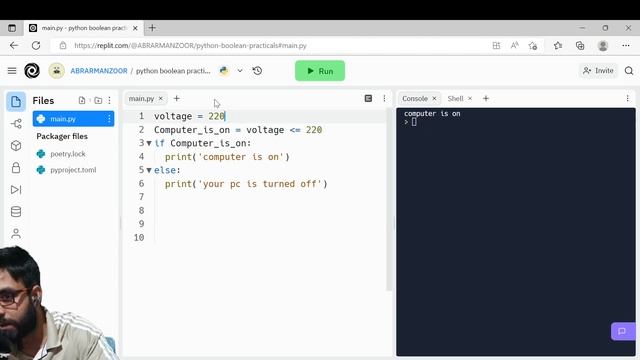
Task: Click the Replit logo icon
Action: tap(32, 71)
